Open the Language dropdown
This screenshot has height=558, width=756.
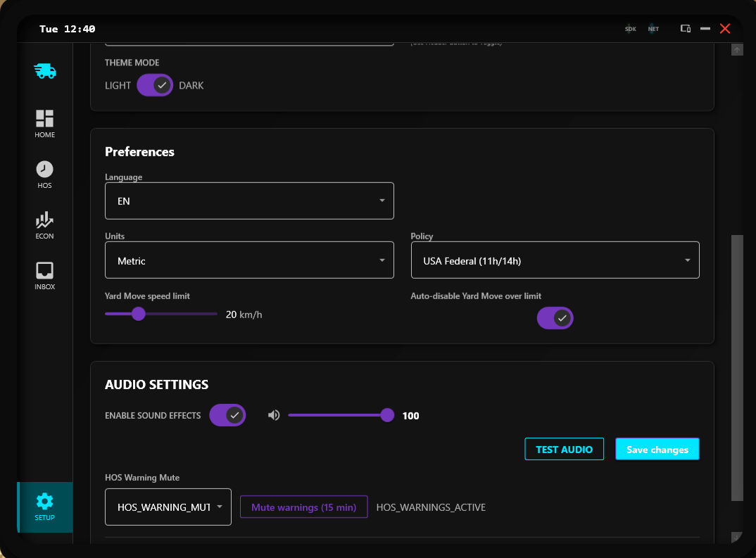(x=249, y=201)
